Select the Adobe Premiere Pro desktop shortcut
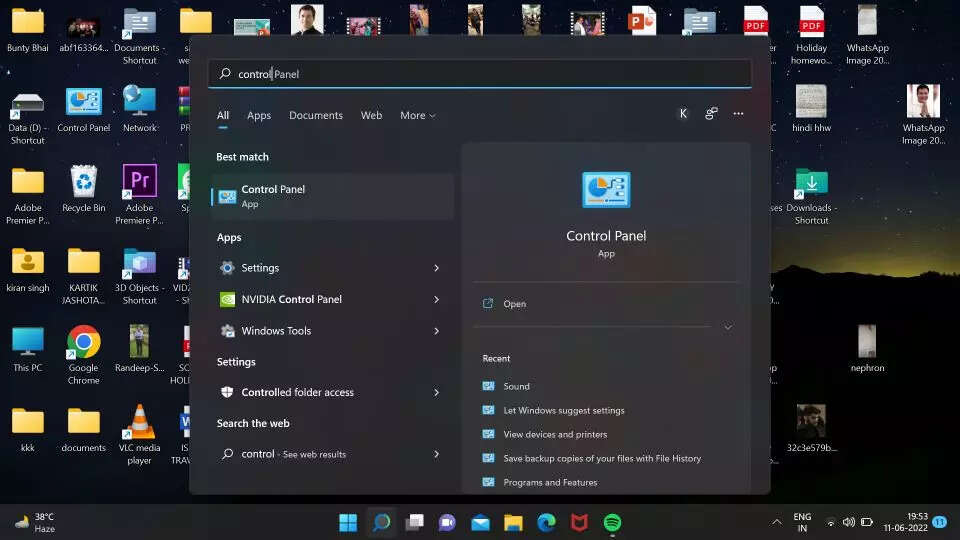Image resolution: width=960 pixels, height=540 pixels. 140,195
